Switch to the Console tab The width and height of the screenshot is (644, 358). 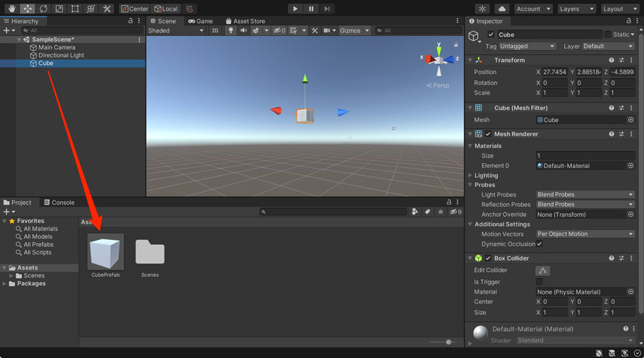(x=59, y=203)
